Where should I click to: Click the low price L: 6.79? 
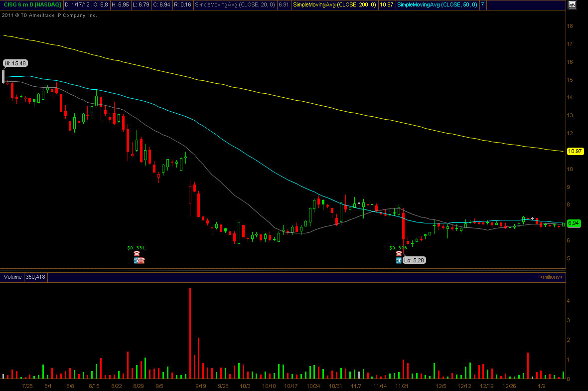[141, 5]
